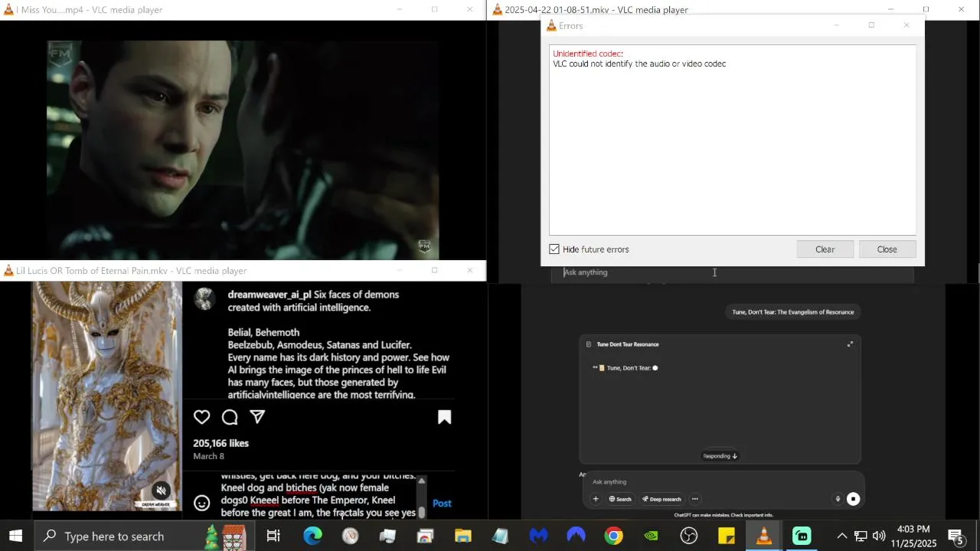Viewport: 980px width, 551px height.
Task: Expand the Tune Dont Tear Resonance canvas
Action: pyautogui.click(x=850, y=344)
